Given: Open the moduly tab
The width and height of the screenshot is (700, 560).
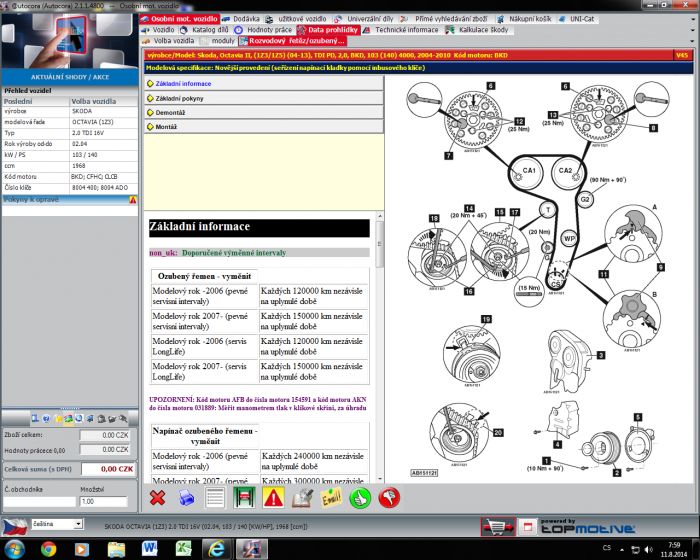Looking at the screenshot, I should point(218,41).
